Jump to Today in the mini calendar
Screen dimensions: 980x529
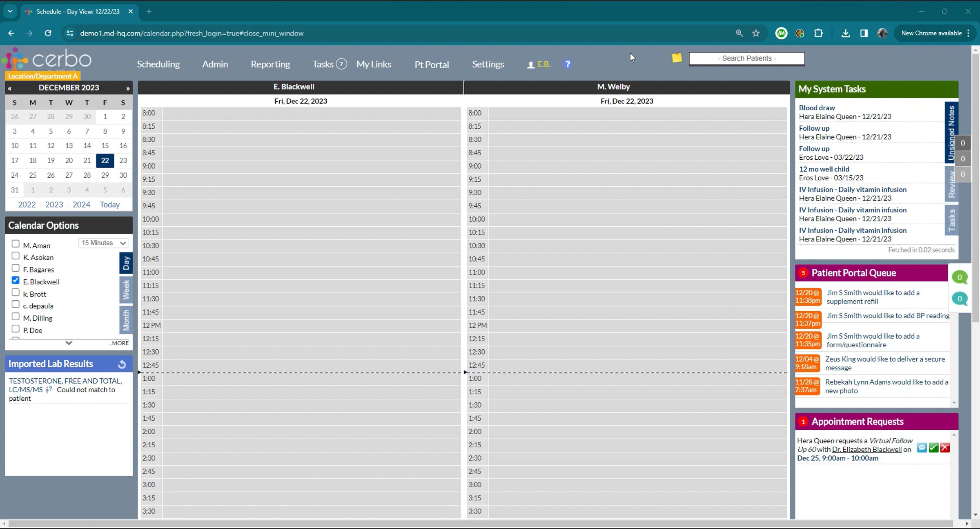109,205
